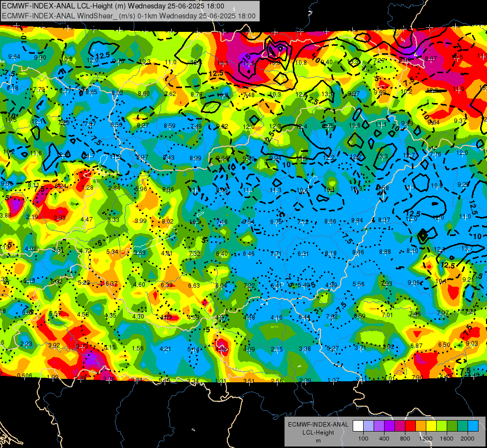Click the 7.32 wind shear value
487x448 pixels.
(x=195, y=253)
